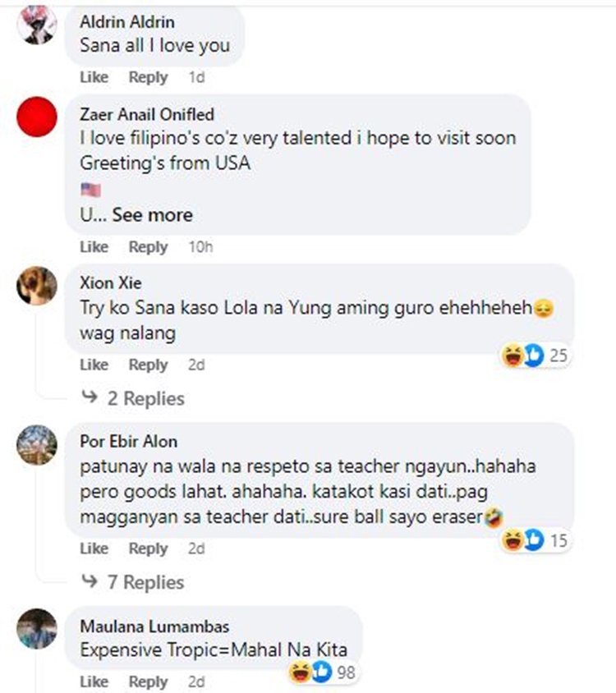This screenshot has height=693, width=616.
Task: Open Zaer Anail Onifled's red avatar
Action: (37, 117)
